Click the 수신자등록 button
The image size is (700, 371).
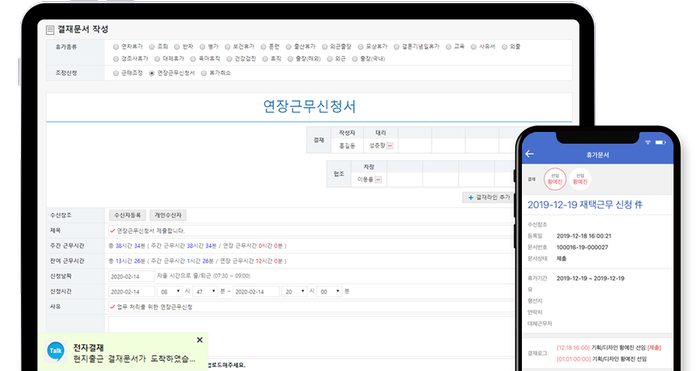(x=128, y=215)
